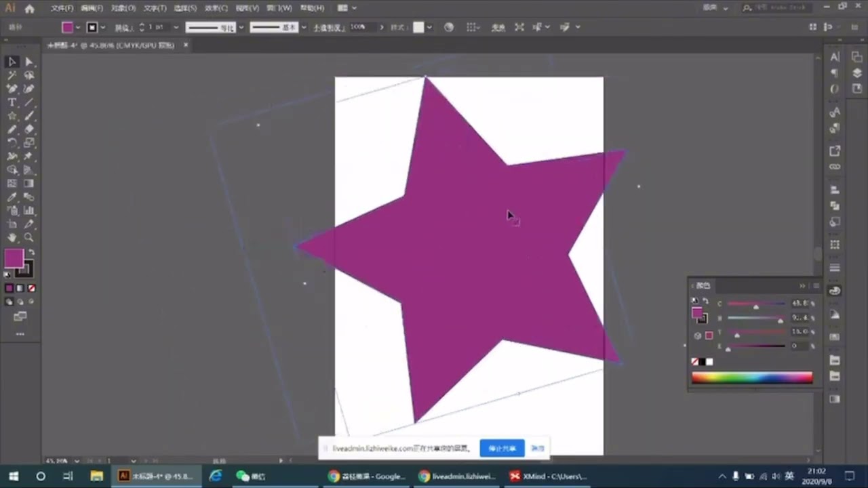This screenshot has width=868, height=488.
Task: Set the Gradient fill mode button
Action: (x=20, y=288)
